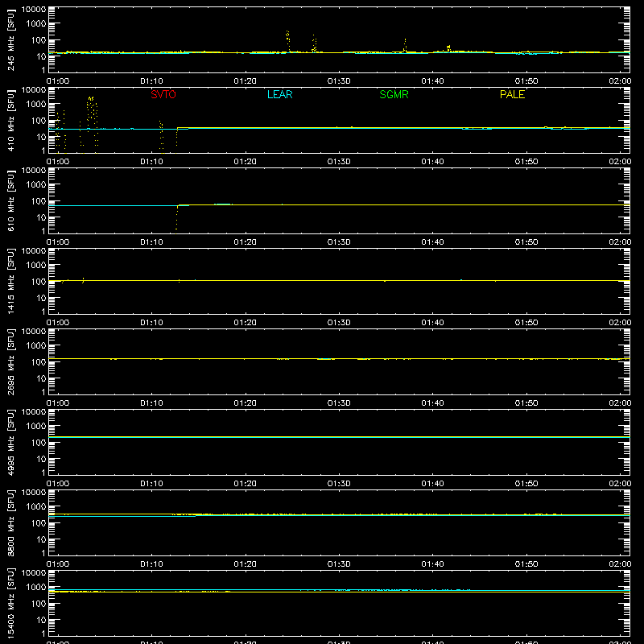Select the "4995 MHz [SFU]" axis title
The height and width of the screenshot is (644, 644).
click(x=10, y=442)
